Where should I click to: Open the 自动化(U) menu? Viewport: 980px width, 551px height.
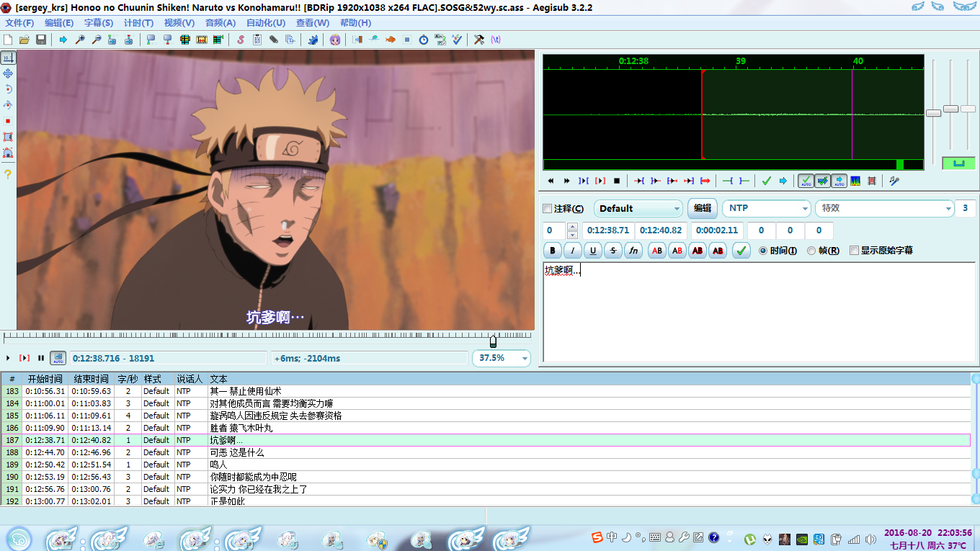(x=266, y=22)
